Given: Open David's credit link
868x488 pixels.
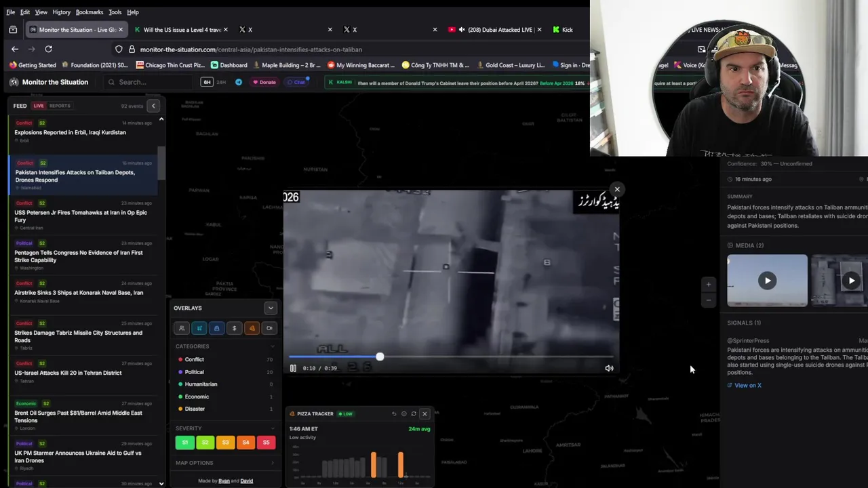Looking at the screenshot, I should pyautogui.click(x=247, y=481).
